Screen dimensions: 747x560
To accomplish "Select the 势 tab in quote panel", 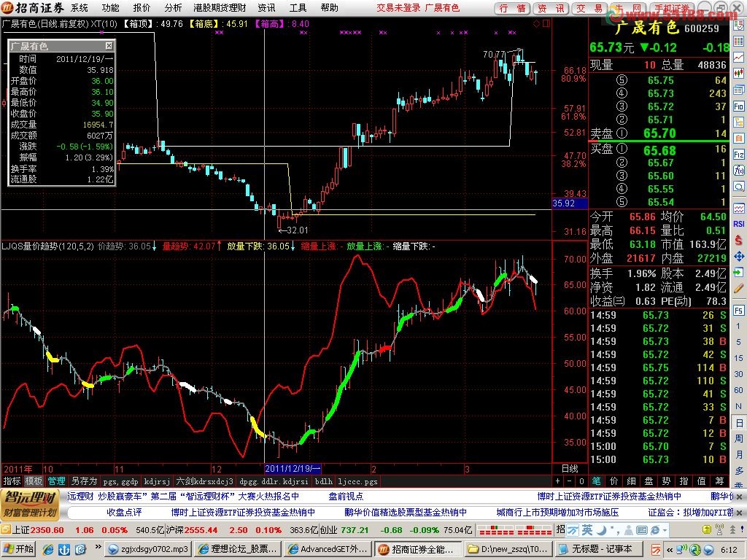I will [667, 481].
